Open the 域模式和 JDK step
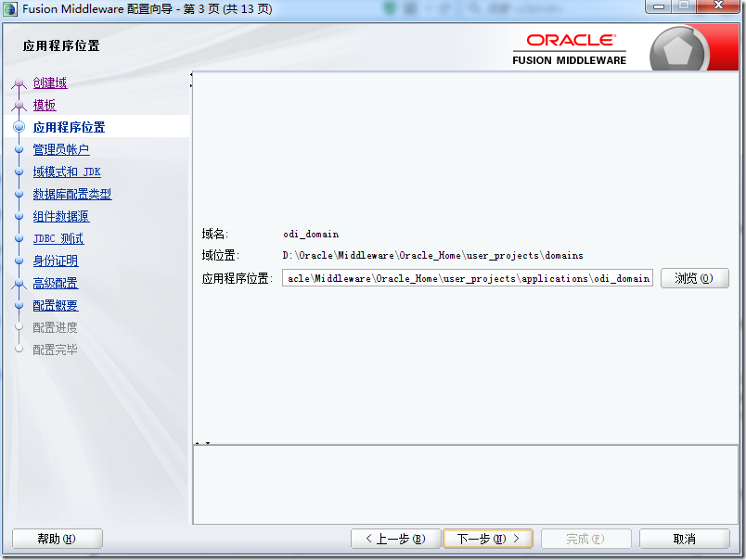Viewport: 746px width, 560px height. pyautogui.click(x=67, y=172)
